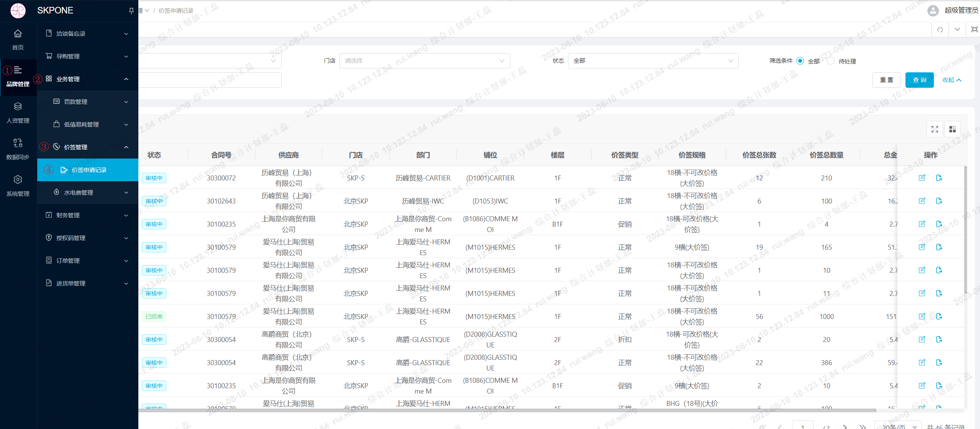Select the 全部 filter radio button
This screenshot has width=980, height=429.
coord(800,61)
